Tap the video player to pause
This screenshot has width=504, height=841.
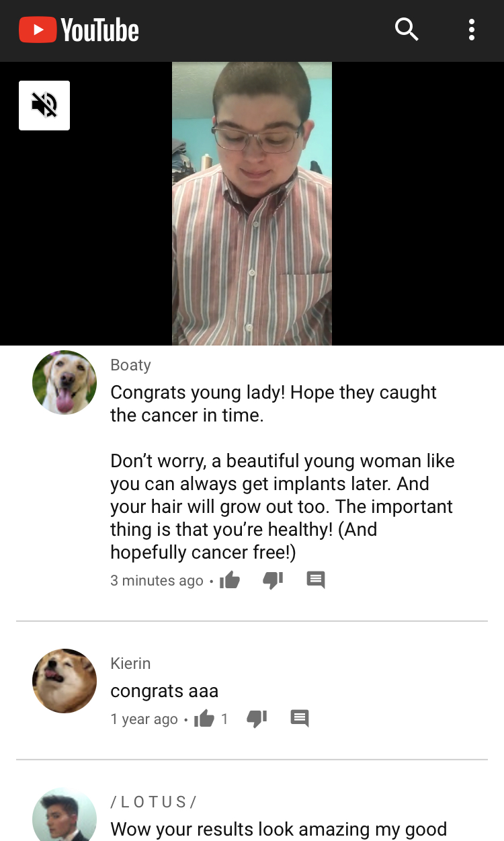(x=252, y=204)
